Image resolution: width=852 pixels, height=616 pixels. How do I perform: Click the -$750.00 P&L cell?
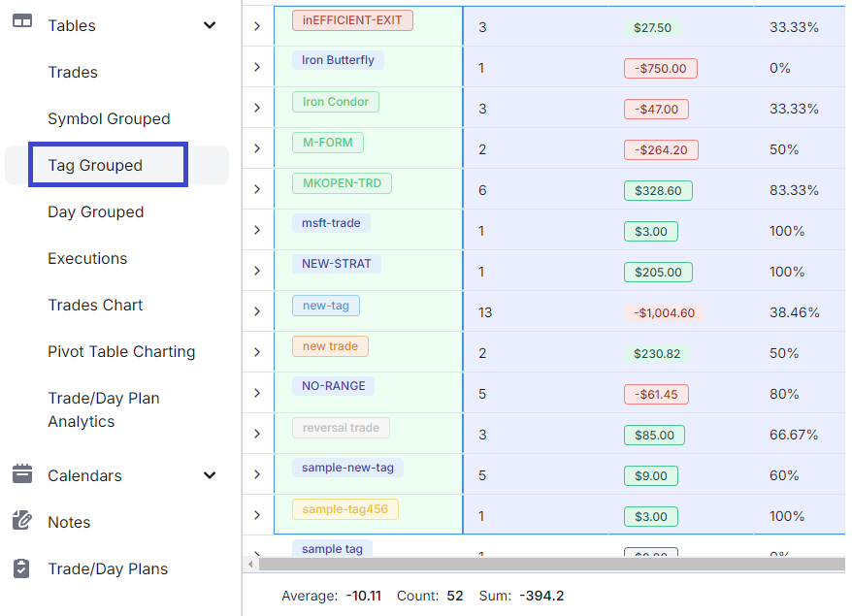point(660,68)
